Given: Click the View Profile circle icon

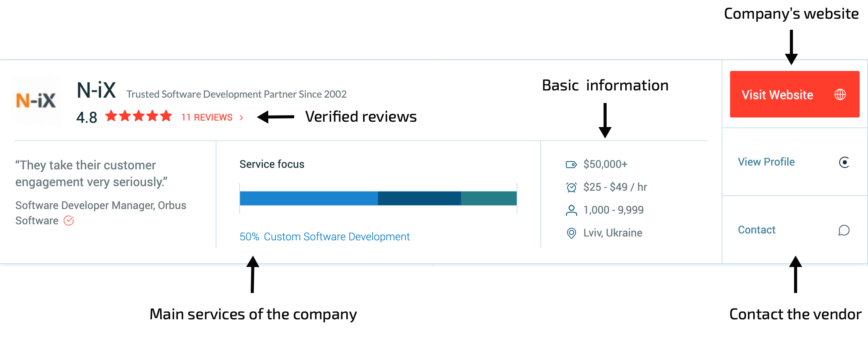Looking at the screenshot, I should tap(844, 163).
